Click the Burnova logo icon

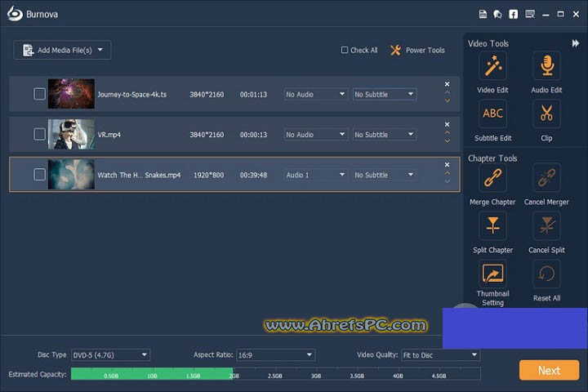pos(15,14)
